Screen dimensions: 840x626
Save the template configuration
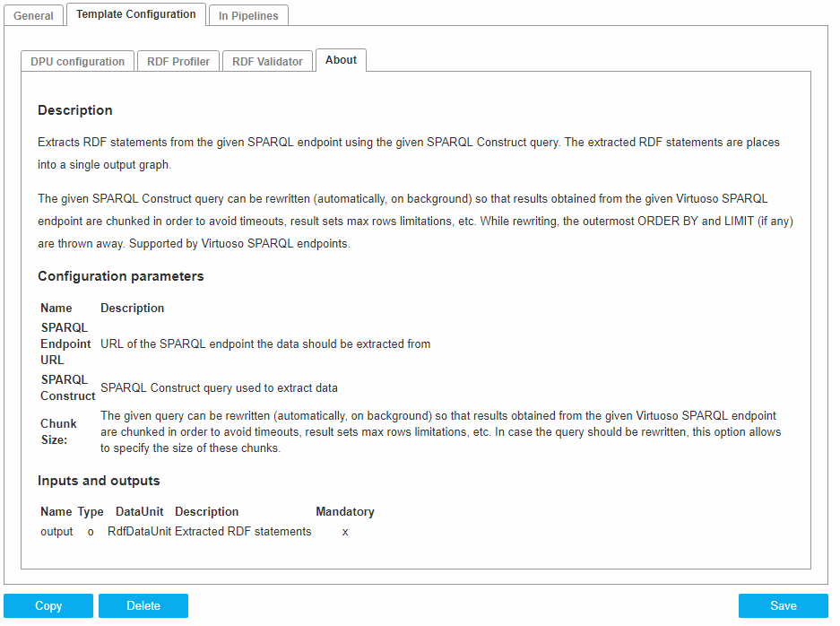point(784,606)
